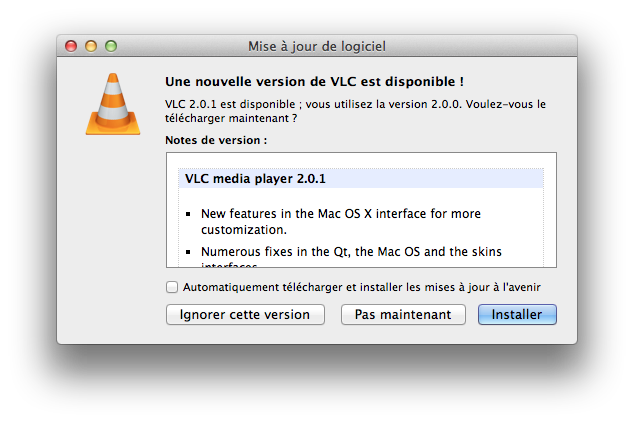Click the VLC traffic cone icon
Viewport: 634px width, 423px height.
[x=113, y=104]
